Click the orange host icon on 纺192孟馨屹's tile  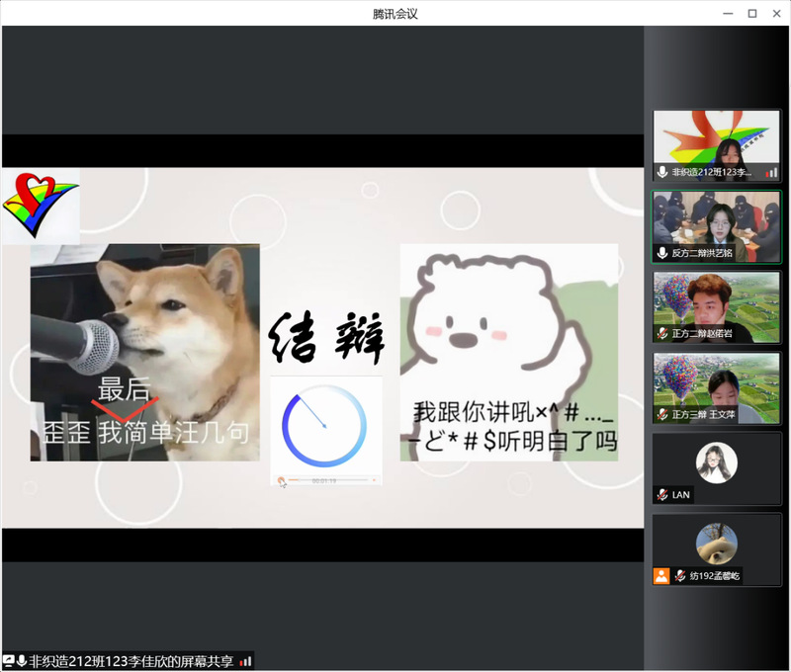pyautogui.click(x=660, y=575)
